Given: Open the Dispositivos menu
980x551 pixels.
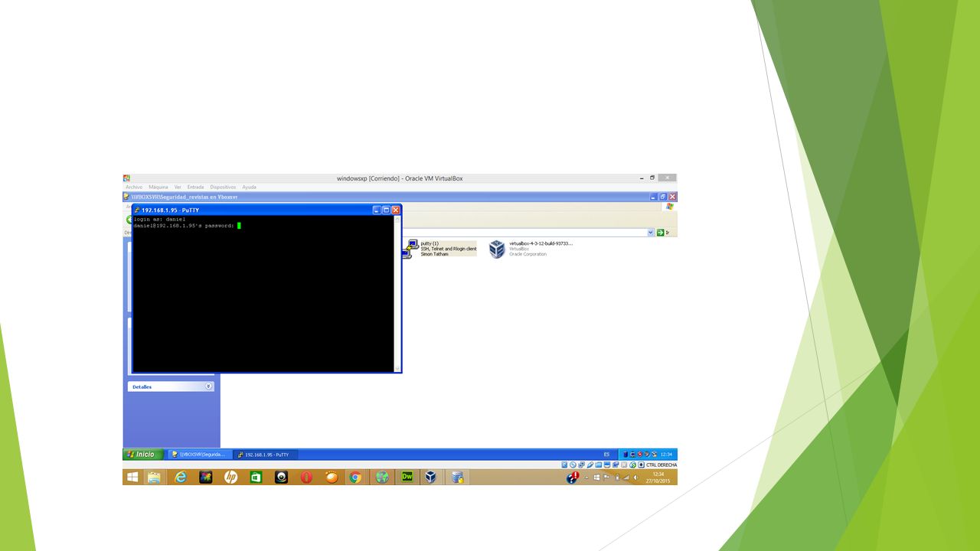Looking at the screenshot, I should click(x=223, y=187).
